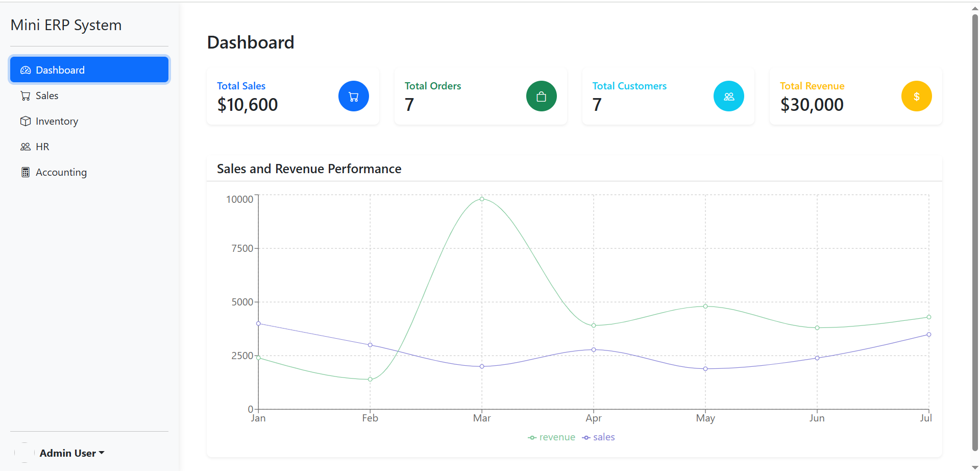Click the HR people icon in sidebar

(26, 147)
